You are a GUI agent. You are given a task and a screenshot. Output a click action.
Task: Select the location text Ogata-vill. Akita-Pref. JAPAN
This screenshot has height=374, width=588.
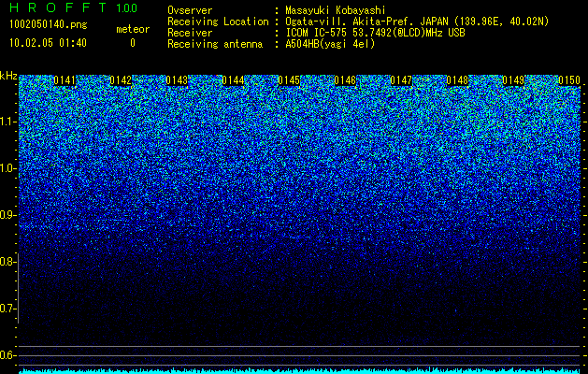click(x=366, y=22)
